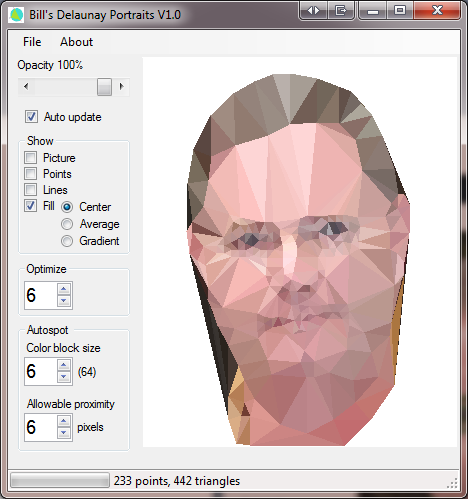Enable the Picture checkbox under Show
This screenshot has height=499, width=468.
click(31, 157)
